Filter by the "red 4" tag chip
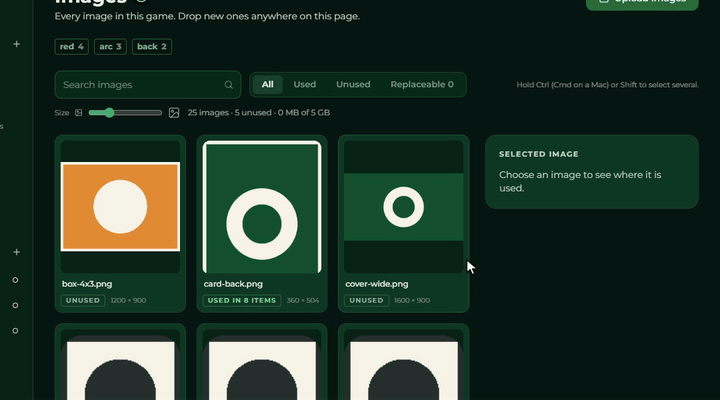Image resolution: width=720 pixels, height=400 pixels. point(72,46)
